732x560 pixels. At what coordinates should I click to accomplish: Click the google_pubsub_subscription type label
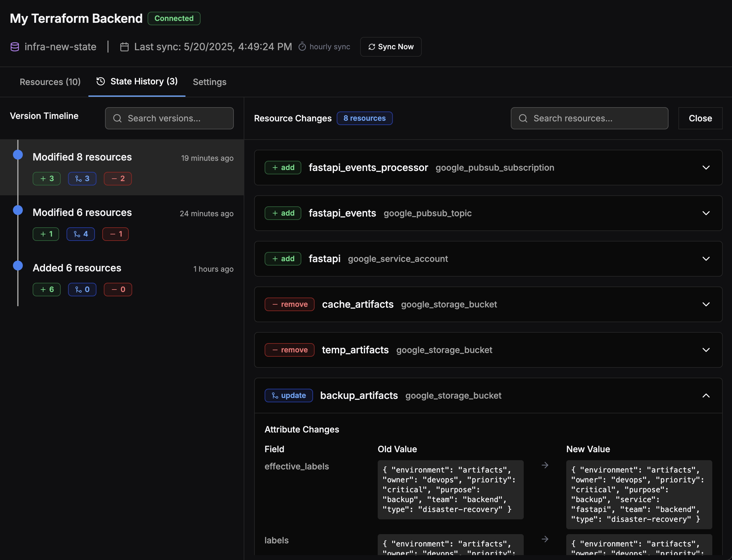pyautogui.click(x=495, y=168)
